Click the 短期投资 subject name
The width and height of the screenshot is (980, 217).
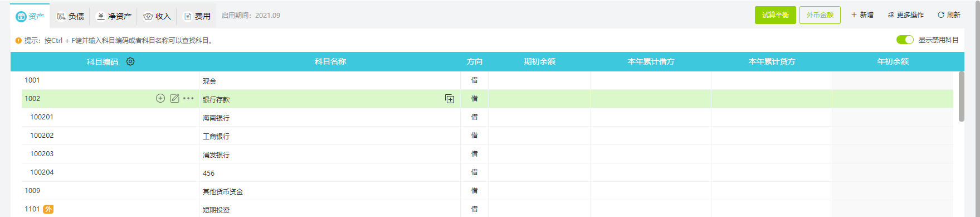pyautogui.click(x=216, y=210)
